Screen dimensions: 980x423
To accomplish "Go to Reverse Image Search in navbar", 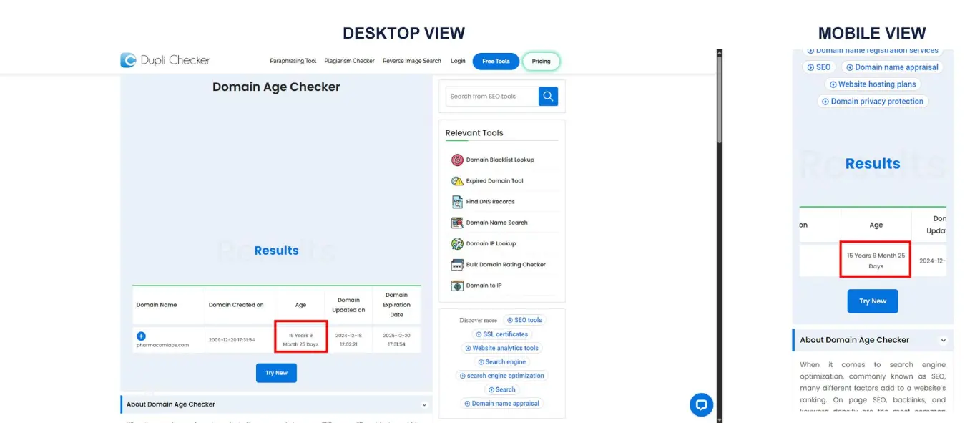I will [x=411, y=62].
